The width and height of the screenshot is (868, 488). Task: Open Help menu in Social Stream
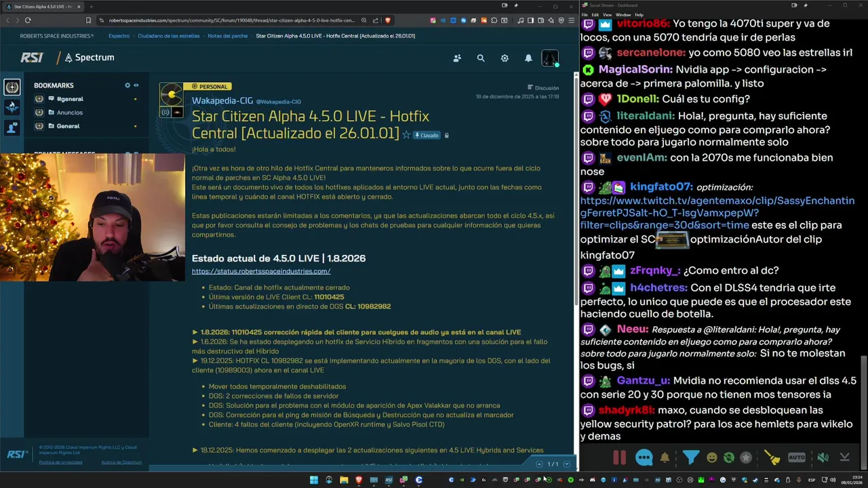point(639,14)
